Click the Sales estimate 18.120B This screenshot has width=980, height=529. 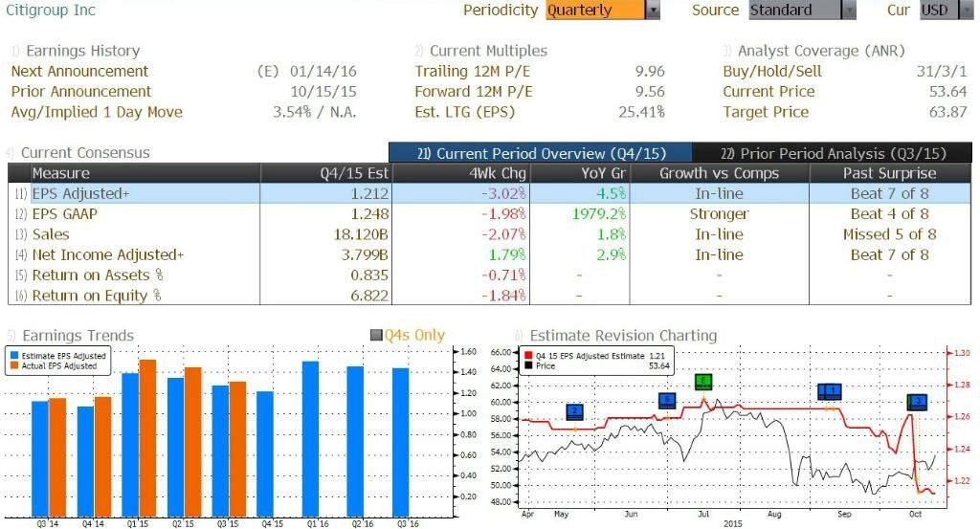click(361, 234)
